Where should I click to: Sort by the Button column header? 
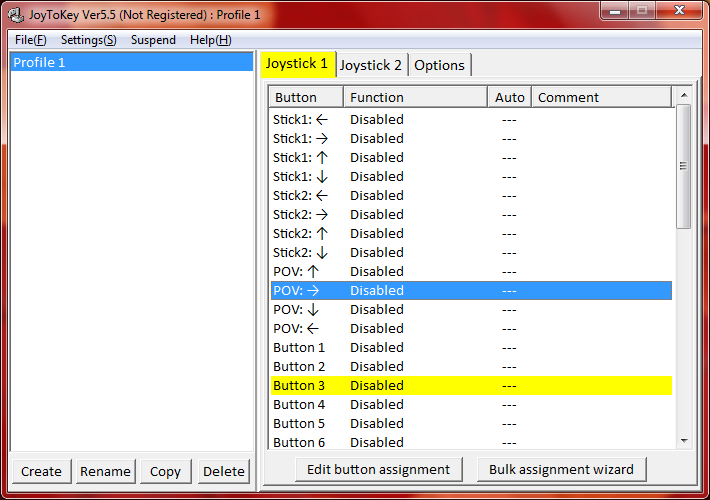[x=307, y=97]
